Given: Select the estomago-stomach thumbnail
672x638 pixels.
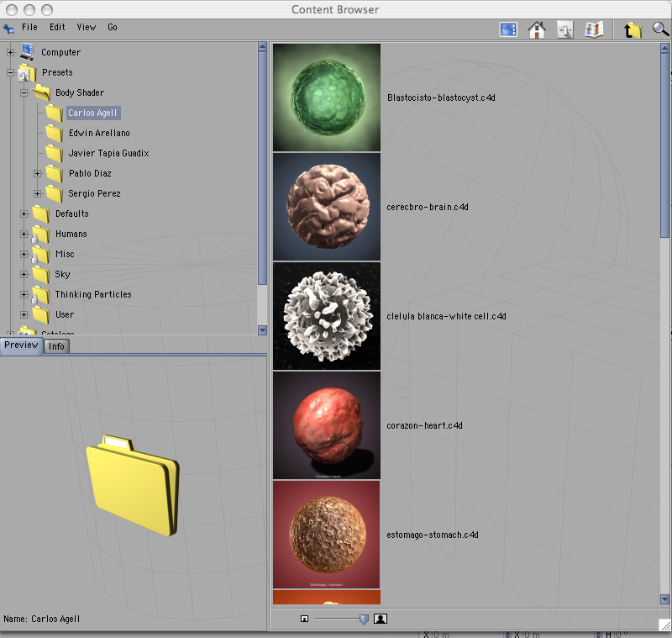Looking at the screenshot, I should pyautogui.click(x=327, y=535).
